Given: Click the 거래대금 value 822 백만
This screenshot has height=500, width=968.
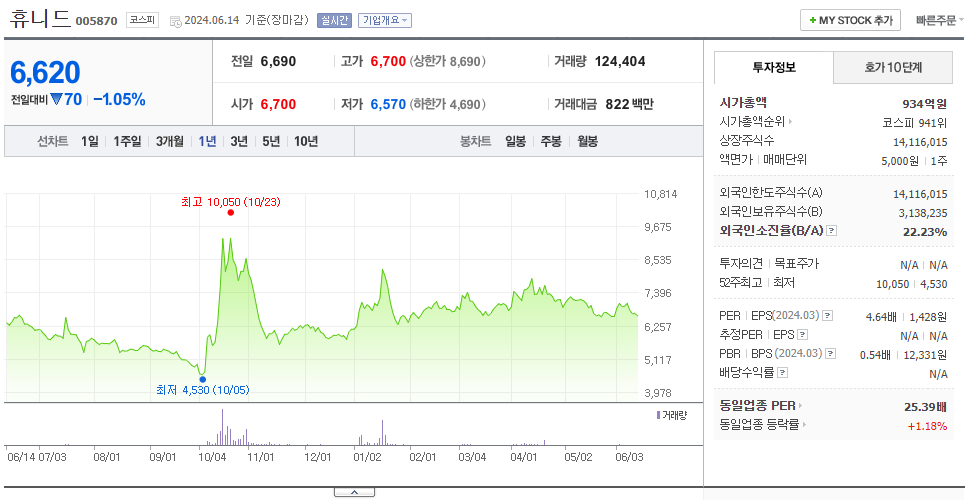Looking at the screenshot, I should pos(629,104).
